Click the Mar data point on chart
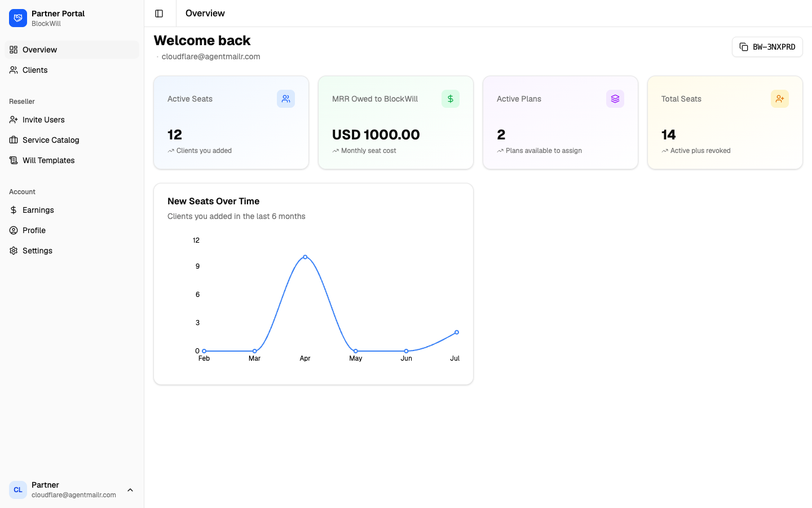Viewport: 812px width, 508px height. tap(255, 351)
